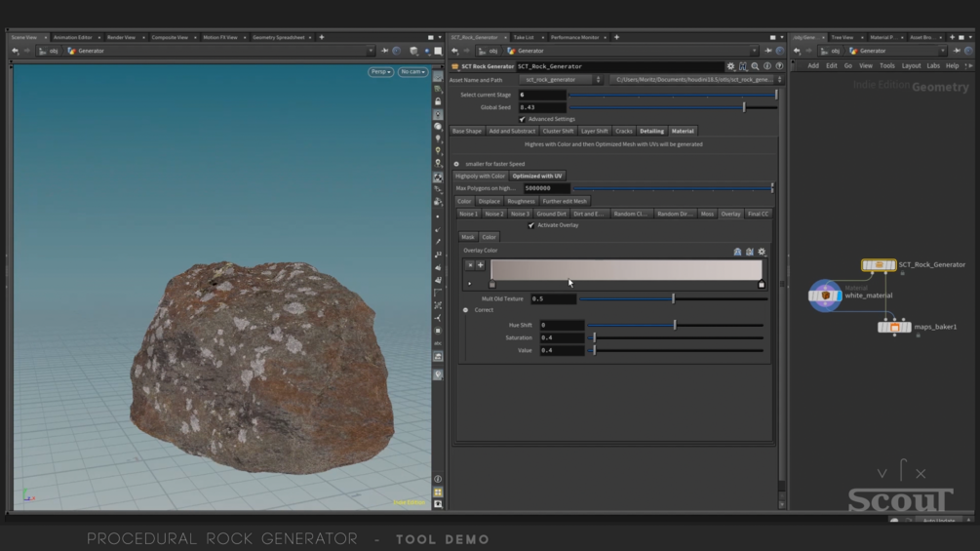This screenshot has width=980, height=551.
Task: Select the Base Shape parameter tab
Action: point(467,132)
